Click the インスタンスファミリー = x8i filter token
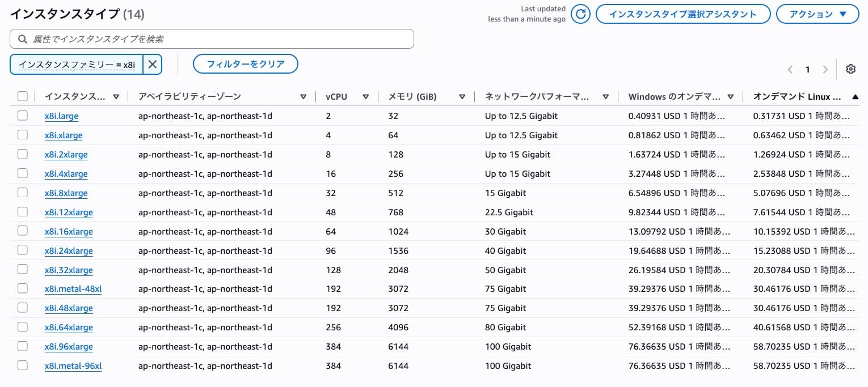This screenshot has height=387, width=868. 77,65
